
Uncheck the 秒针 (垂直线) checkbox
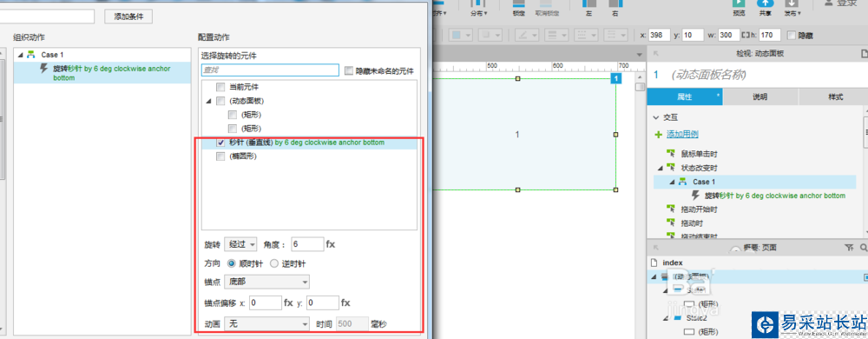coord(220,143)
